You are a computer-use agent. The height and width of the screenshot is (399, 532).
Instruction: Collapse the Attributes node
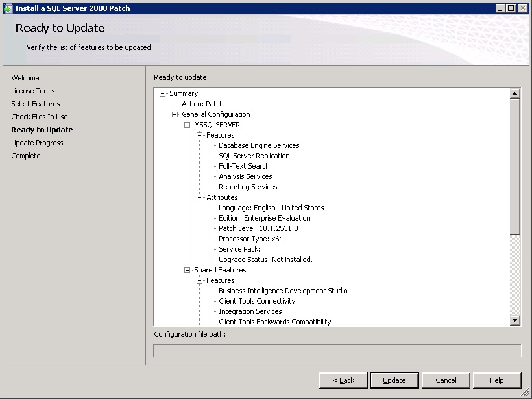point(200,197)
